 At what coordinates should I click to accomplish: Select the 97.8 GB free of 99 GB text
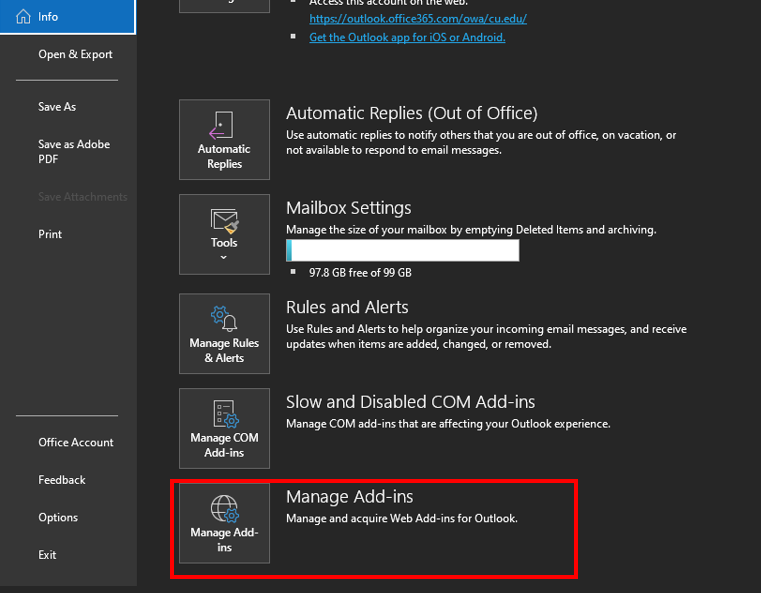click(360, 273)
